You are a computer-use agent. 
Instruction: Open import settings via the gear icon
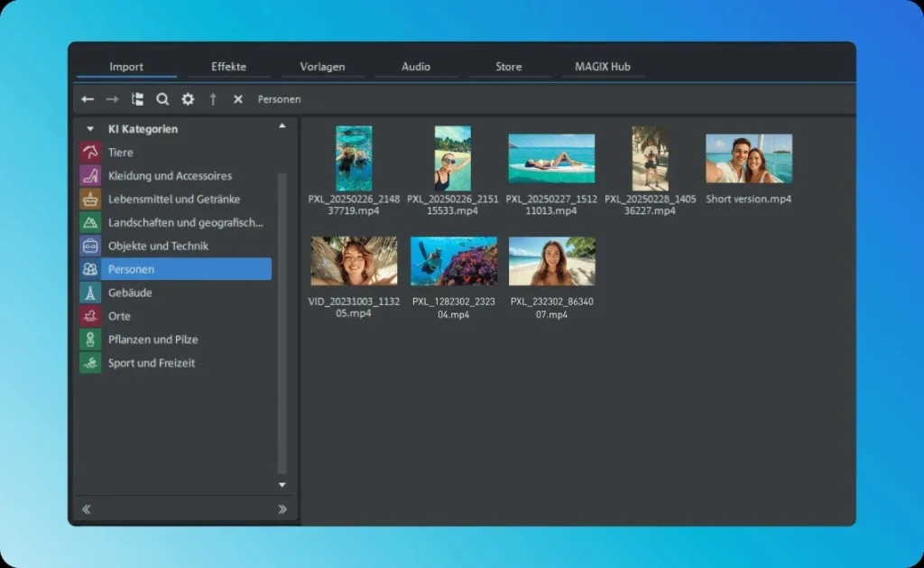coord(187,99)
